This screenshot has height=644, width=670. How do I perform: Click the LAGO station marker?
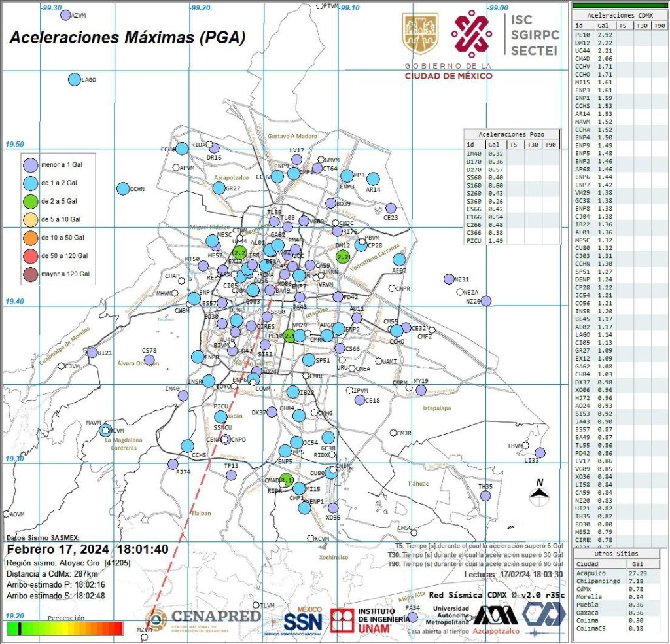click(75, 79)
